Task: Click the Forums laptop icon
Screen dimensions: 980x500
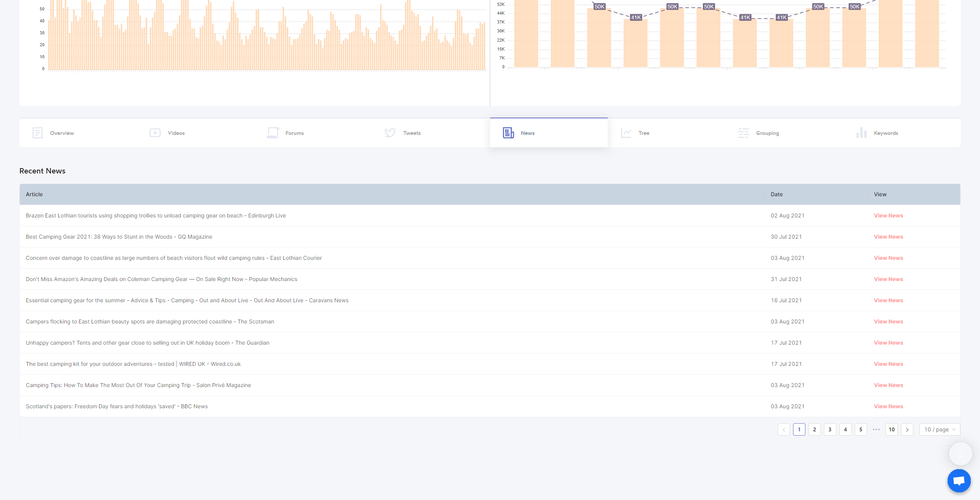Action: [273, 133]
